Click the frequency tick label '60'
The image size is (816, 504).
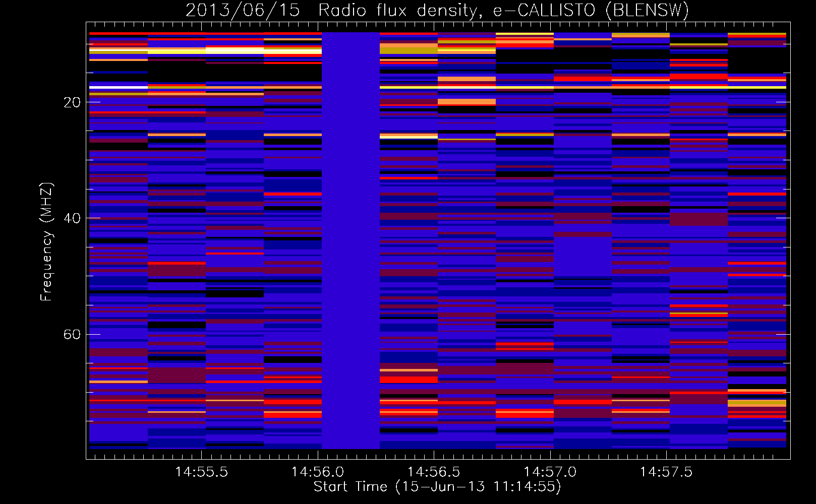click(x=72, y=335)
